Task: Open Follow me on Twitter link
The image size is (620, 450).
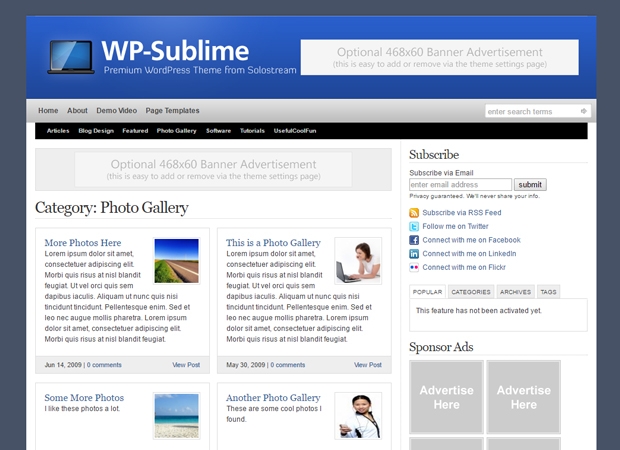Action: [x=456, y=227]
